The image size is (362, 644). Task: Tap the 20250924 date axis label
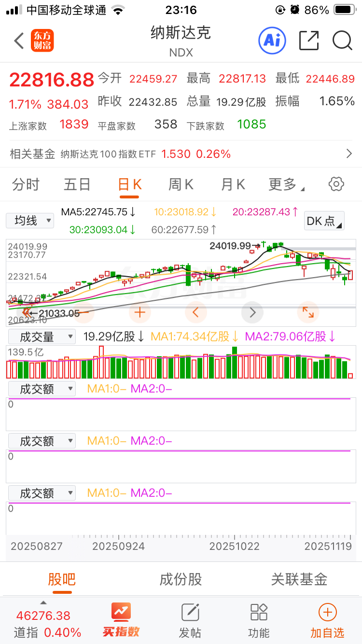click(118, 546)
